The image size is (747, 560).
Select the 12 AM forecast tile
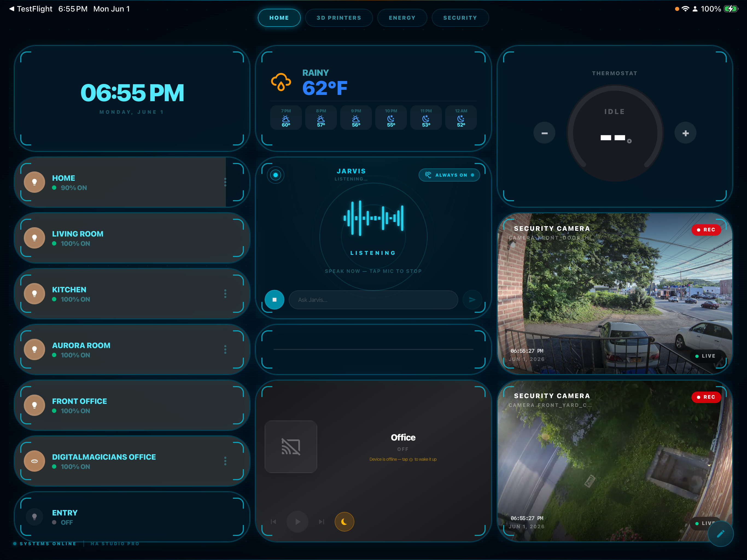(461, 118)
